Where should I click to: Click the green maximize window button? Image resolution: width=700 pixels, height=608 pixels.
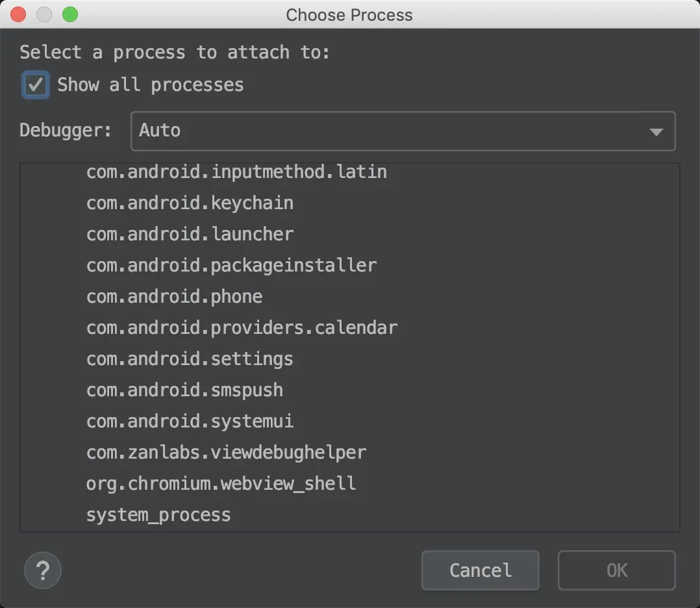(69, 14)
